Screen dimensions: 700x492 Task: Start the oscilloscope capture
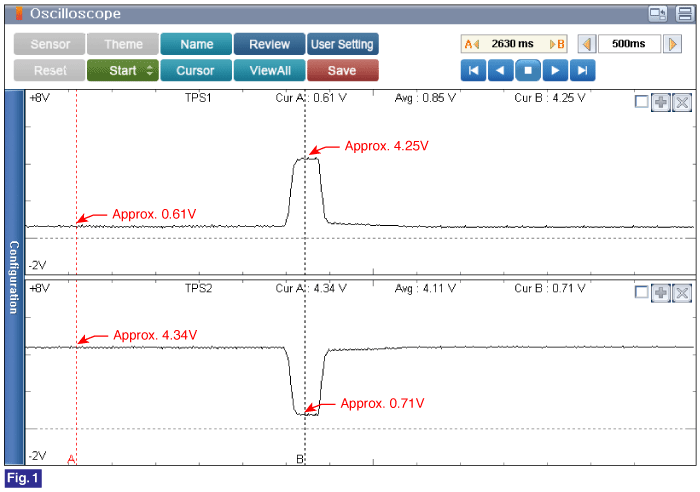point(123,71)
